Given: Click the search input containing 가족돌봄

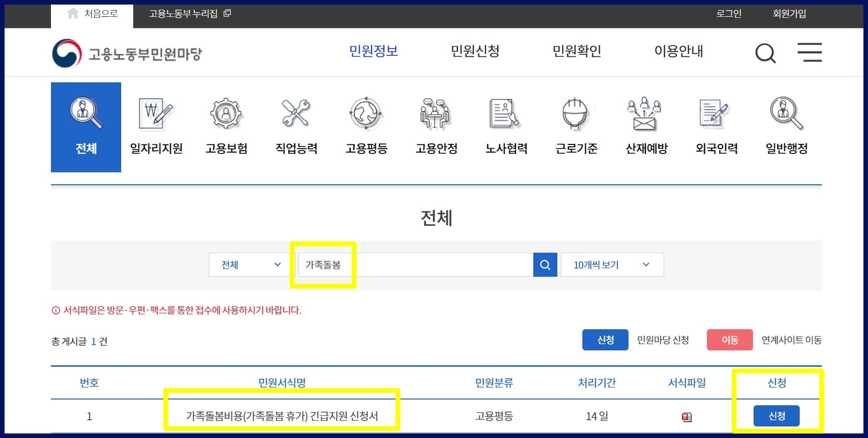Looking at the screenshot, I should (414, 264).
